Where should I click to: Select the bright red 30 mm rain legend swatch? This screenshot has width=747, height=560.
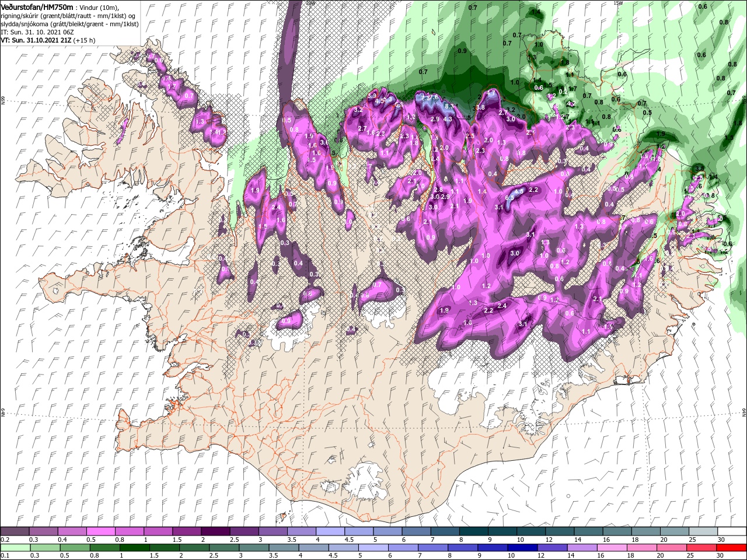[x=731, y=548]
